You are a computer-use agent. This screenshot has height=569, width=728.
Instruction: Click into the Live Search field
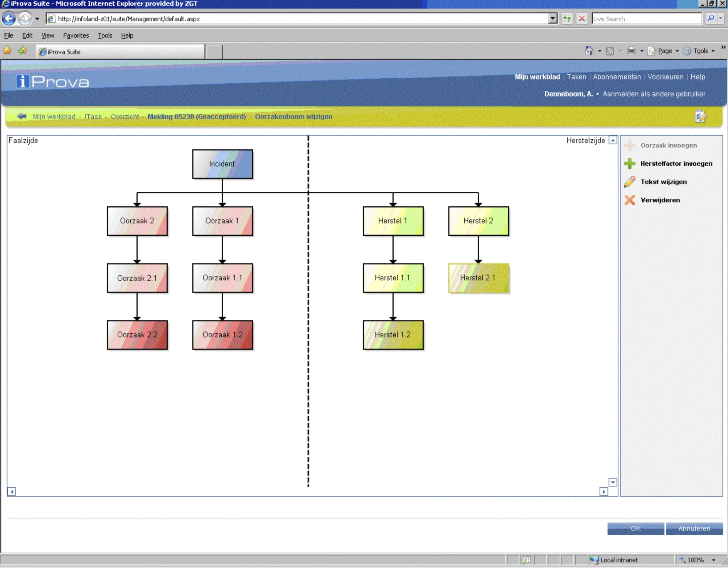click(x=646, y=19)
